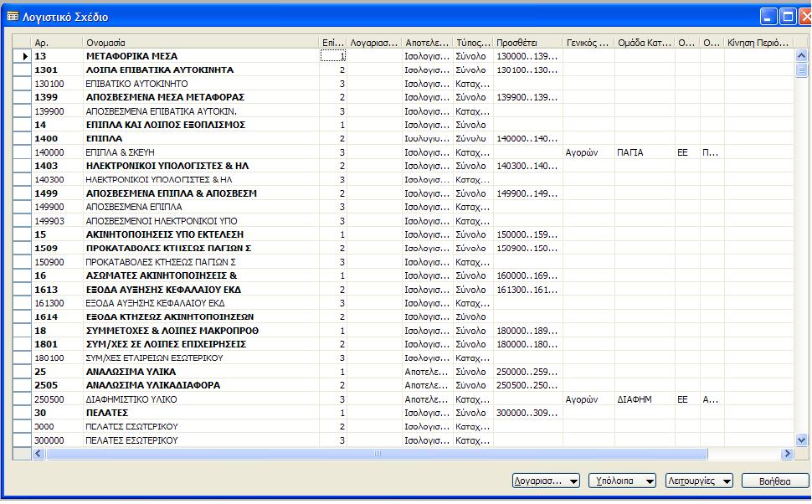Select ΔΙΑΦΗΜΙΣΤΙΚΟ ΥΛΙΚΟ cell
This screenshot has width=812, height=504.
200,399
